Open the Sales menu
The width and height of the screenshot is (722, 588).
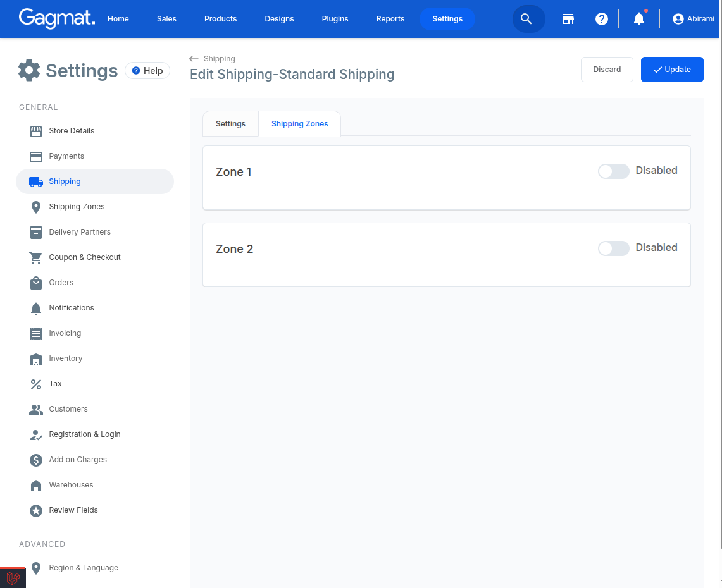(166, 19)
